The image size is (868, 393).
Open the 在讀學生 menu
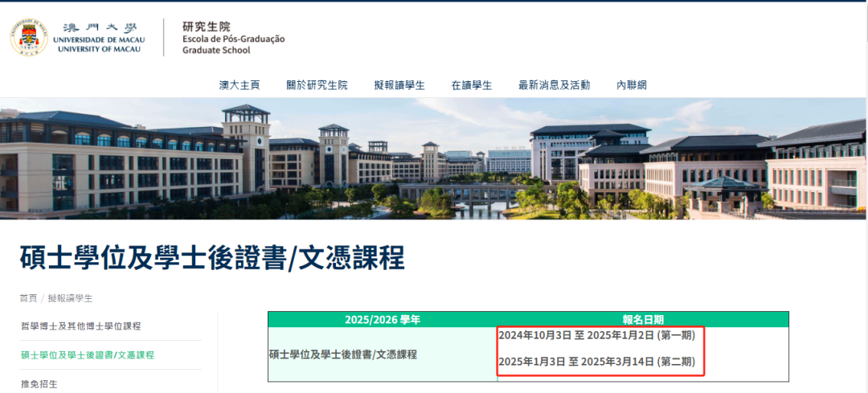click(x=472, y=85)
